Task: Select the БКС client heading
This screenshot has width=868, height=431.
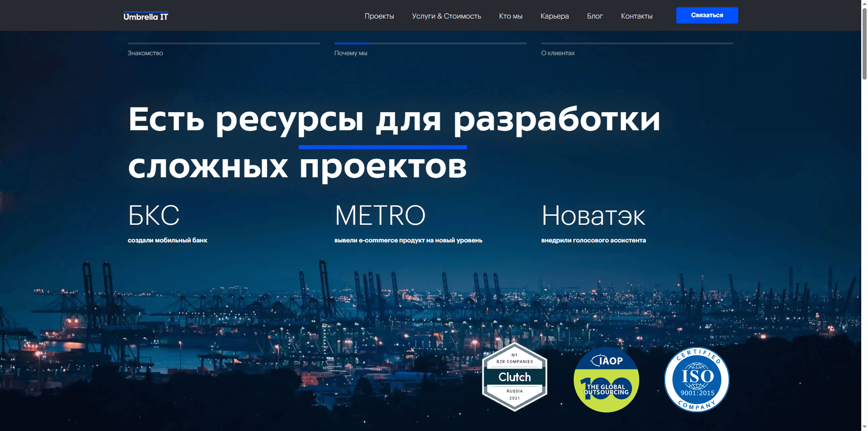Action: click(153, 216)
